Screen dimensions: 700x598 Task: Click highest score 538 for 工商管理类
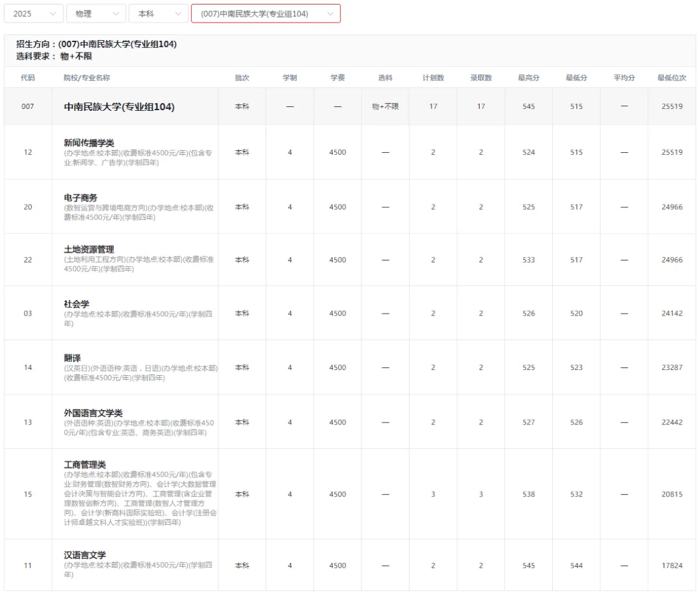click(x=529, y=494)
